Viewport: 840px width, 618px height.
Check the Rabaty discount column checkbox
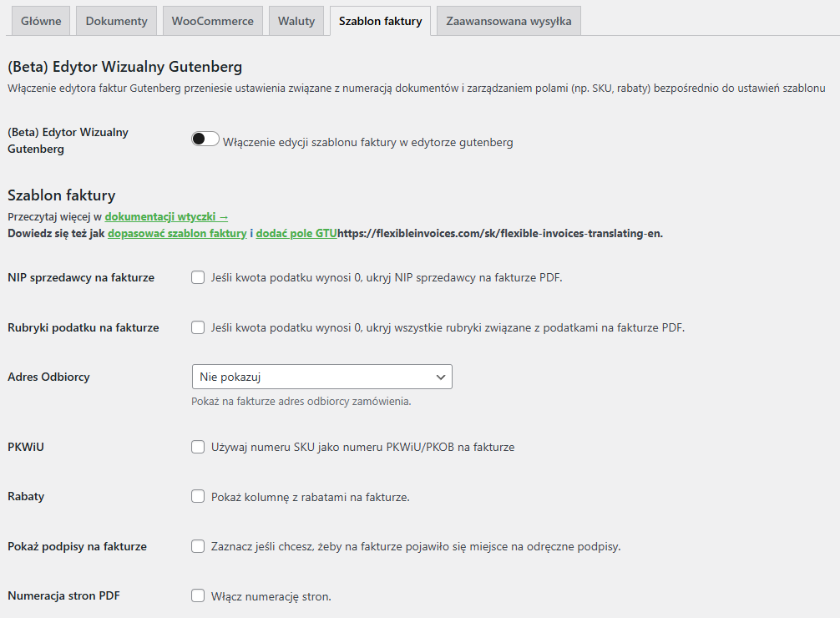pyautogui.click(x=198, y=496)
